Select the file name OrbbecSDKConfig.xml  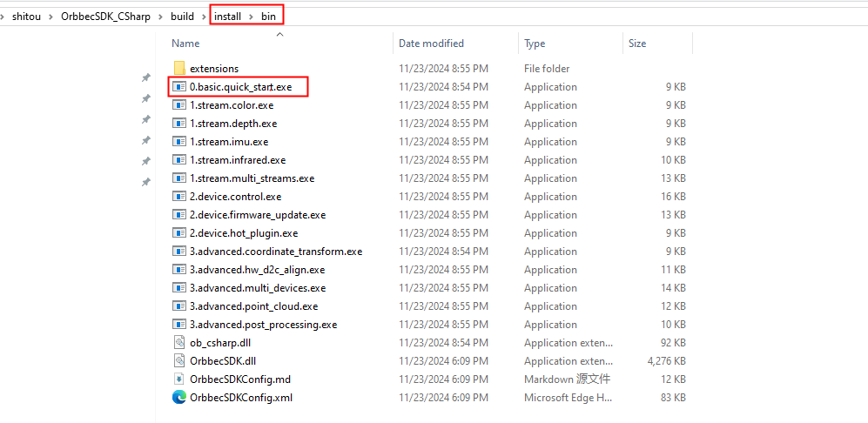pos(241,397)
